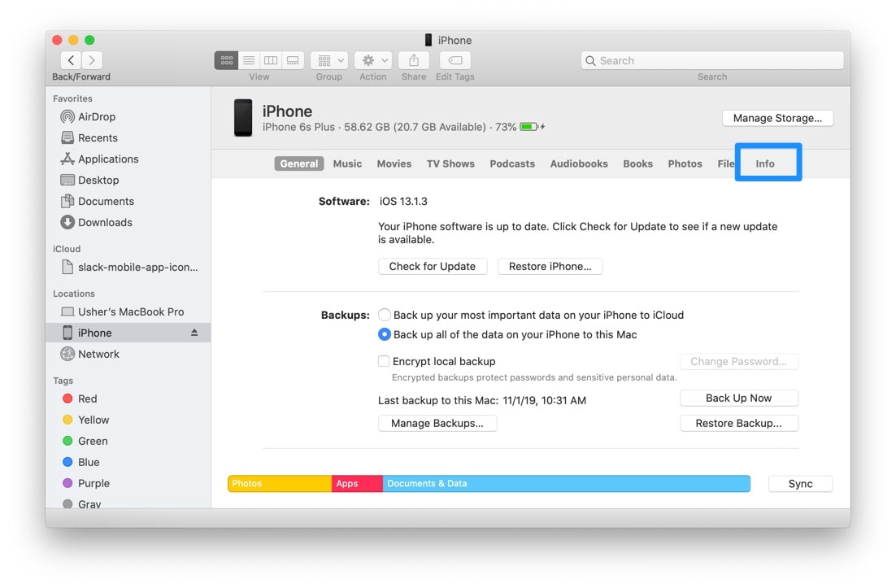Click Photos segment of storage bar
The width and height of the screenshot is (896, 588).
[x=280, y=483]
